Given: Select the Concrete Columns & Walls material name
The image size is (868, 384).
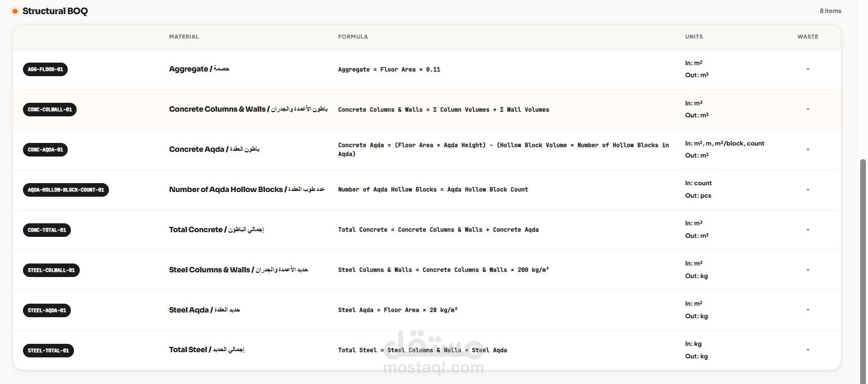Looking at the screenshot, I should pos(248,109).
